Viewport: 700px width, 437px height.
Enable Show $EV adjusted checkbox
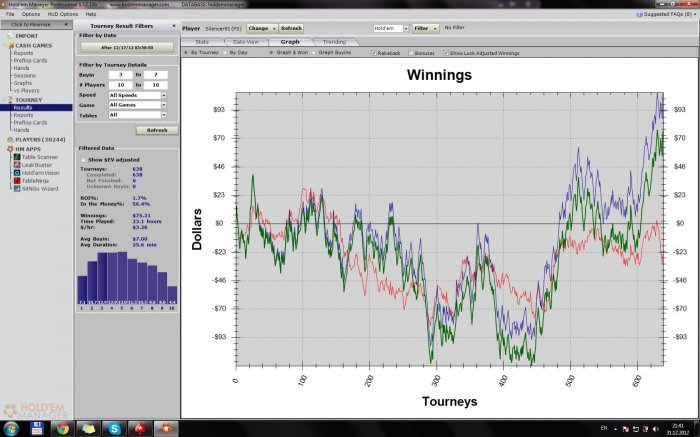tap(83, 159)
